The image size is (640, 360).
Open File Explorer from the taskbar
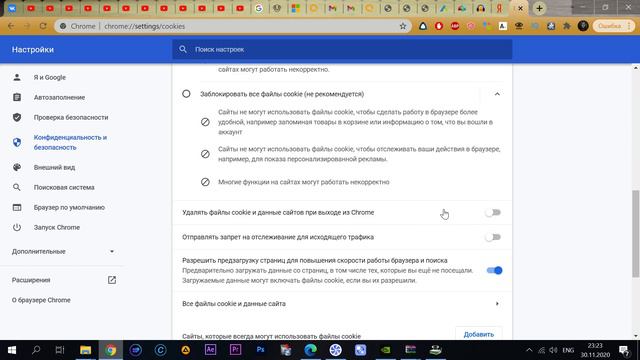(85, 350)
